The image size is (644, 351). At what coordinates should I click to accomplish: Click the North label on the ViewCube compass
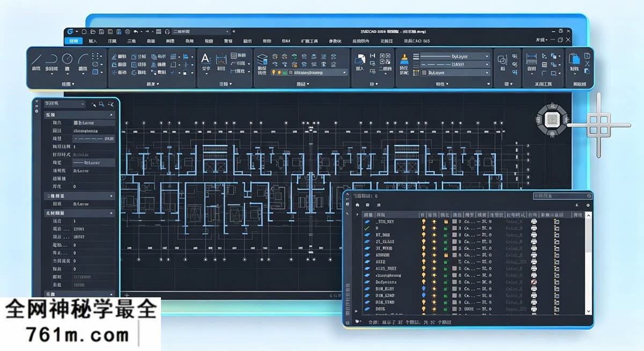coord(552,106)
